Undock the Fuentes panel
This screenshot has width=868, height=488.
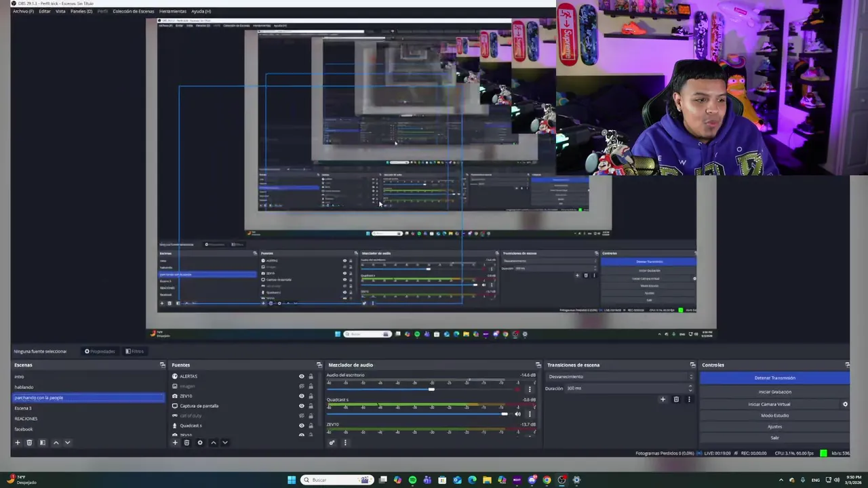[319, 365]
